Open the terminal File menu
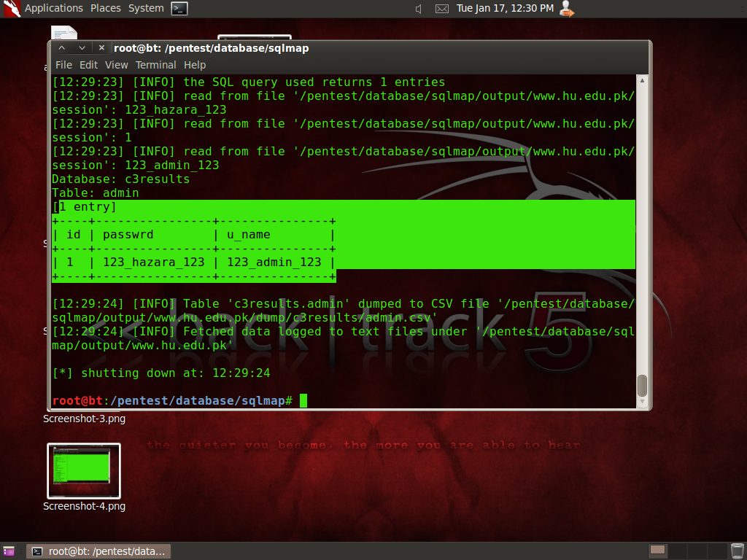Image resolution: width=747 pixels, height=560 pixels. tap(63, 65)
